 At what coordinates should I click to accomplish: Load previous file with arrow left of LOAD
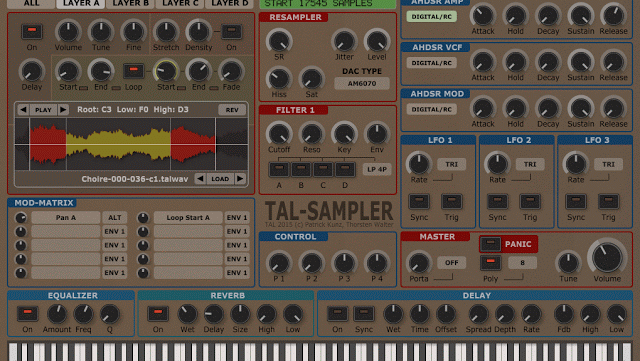200,179
